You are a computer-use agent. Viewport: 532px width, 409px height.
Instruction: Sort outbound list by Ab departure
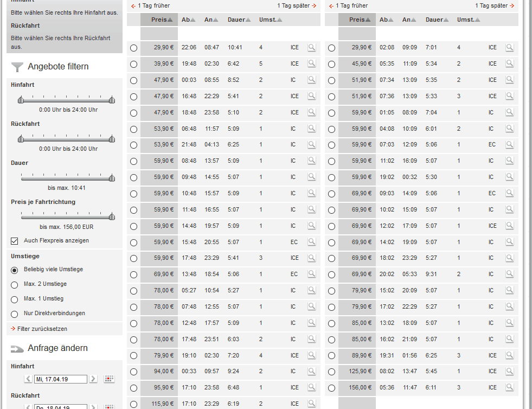[x=188, y=20]
